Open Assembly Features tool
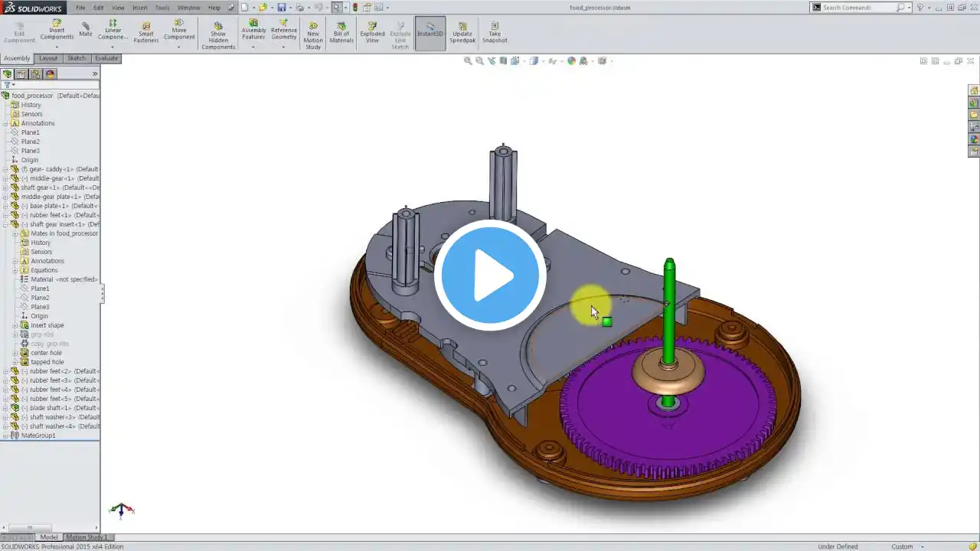This screenshot has width=980, height=551. [253, 31]
